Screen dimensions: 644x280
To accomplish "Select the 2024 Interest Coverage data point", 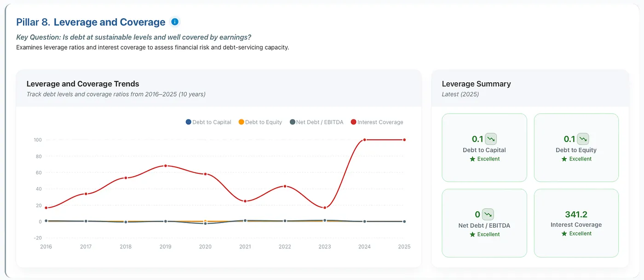I will [x=364, y=140].
